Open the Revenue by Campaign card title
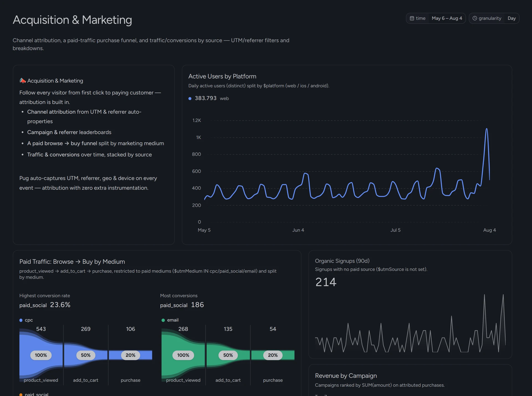532x396 pixels. tap(346, 376)
